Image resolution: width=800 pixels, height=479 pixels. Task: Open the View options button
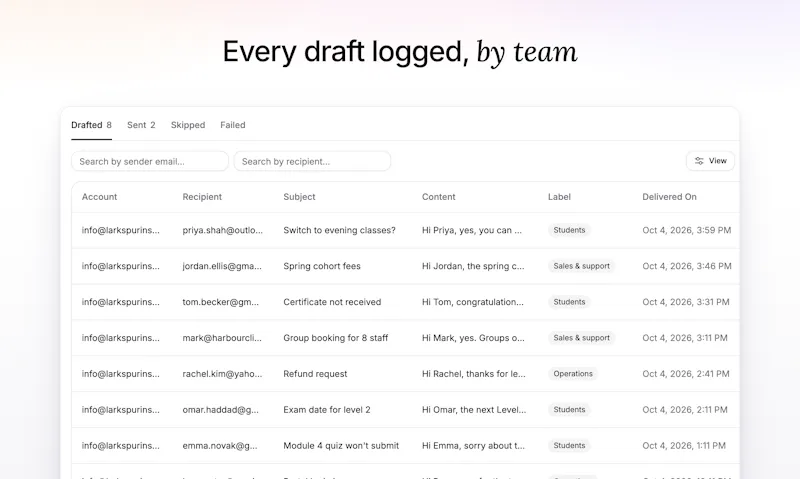pyautogui.click(x=710, y=161)
